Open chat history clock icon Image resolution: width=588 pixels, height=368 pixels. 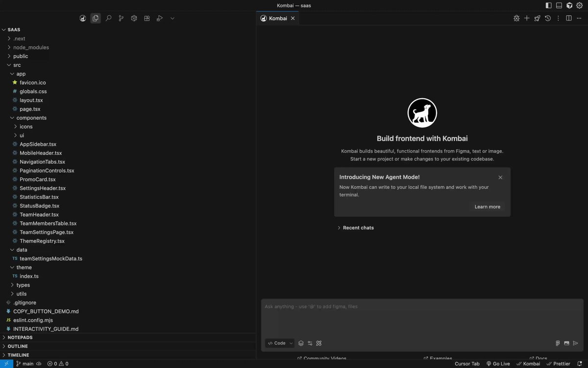[548, 18]
